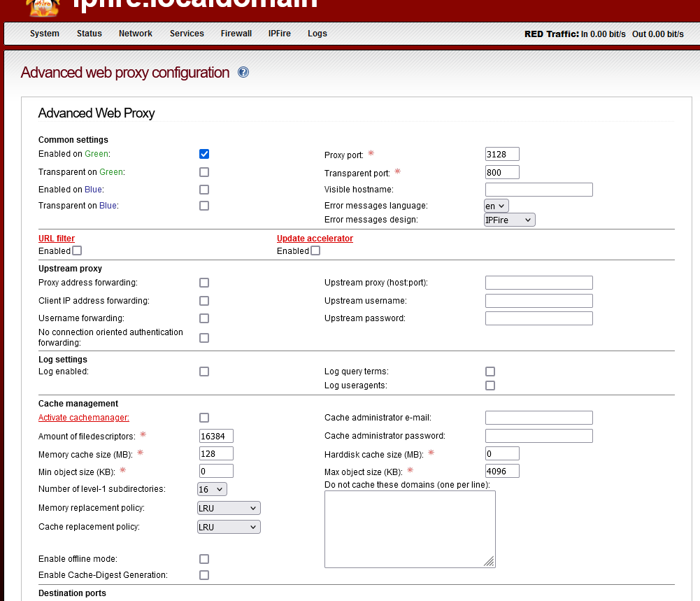Click Amount of filedescriptors field
Viewport: 700px width, 601px height.
click(x=216, y=437)
